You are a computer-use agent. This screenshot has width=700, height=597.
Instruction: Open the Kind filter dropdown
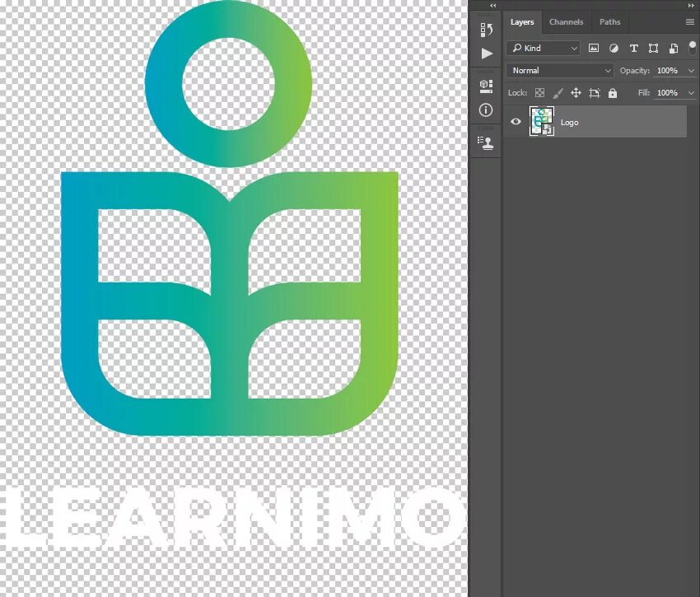tap(544, 49)
